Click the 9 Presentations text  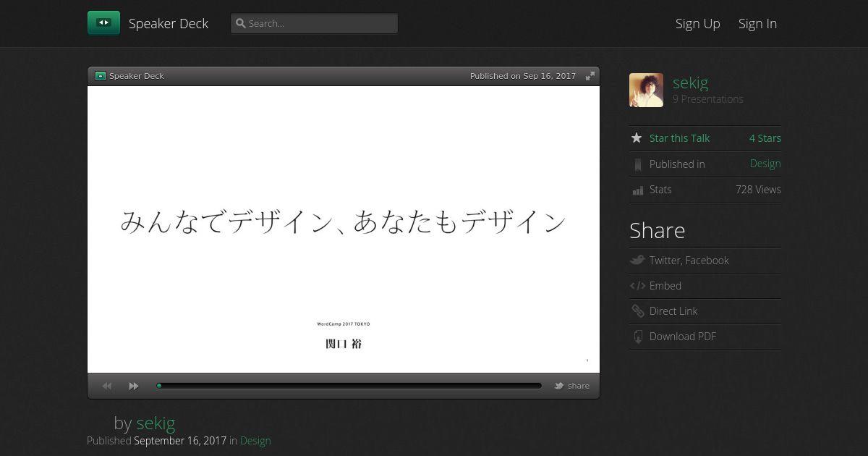pos(708,99)
